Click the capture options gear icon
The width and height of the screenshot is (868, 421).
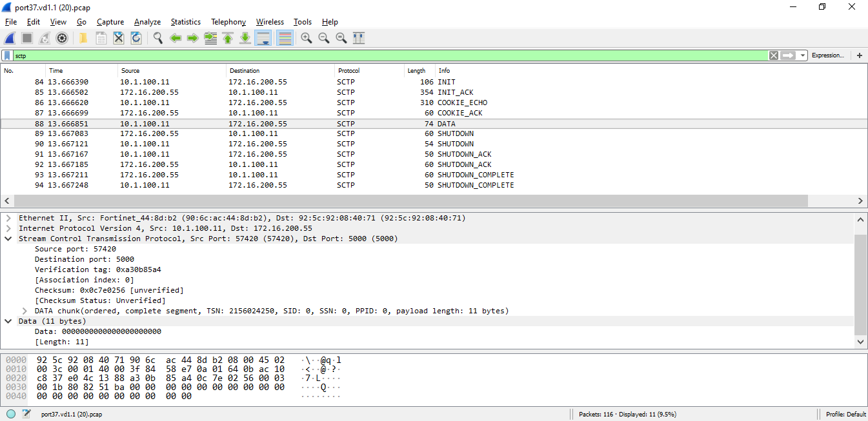[62, 39]
